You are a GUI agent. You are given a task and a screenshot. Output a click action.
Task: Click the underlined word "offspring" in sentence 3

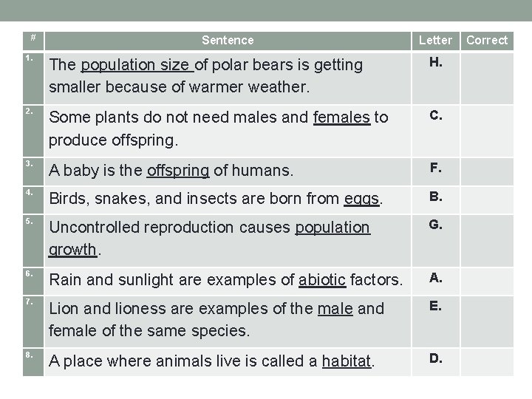point(178,171)
